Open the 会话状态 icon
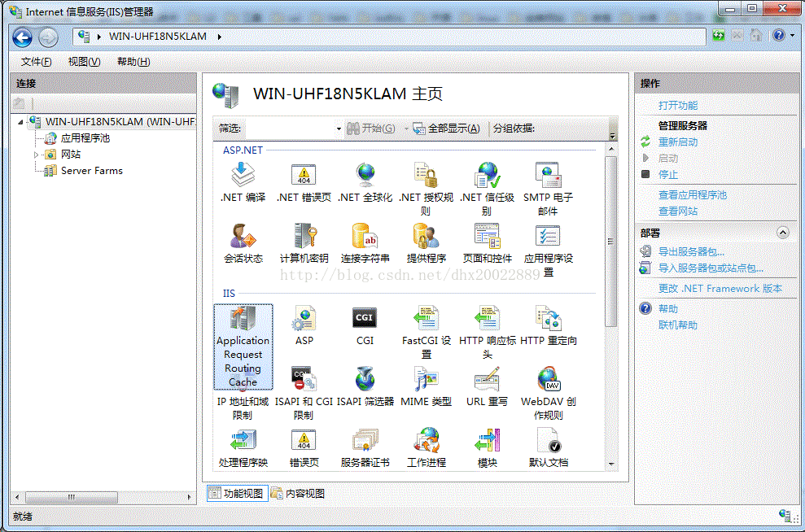The height and width of the screenshot is (532, 805). pos(243,236)
